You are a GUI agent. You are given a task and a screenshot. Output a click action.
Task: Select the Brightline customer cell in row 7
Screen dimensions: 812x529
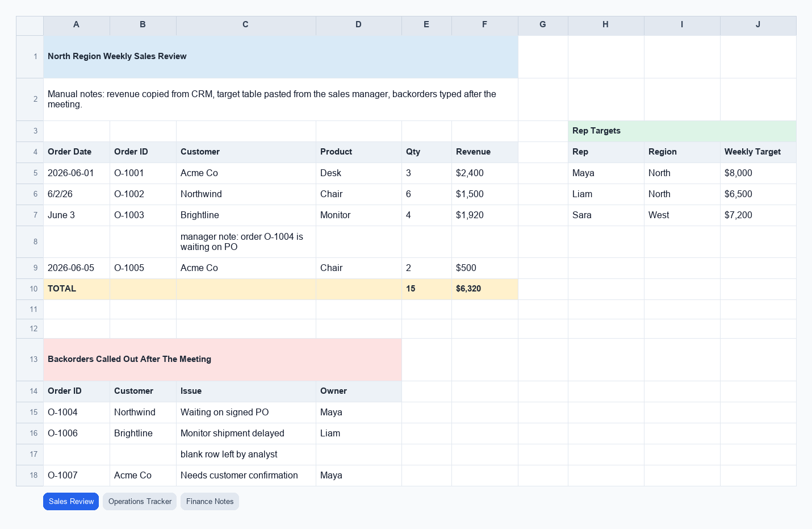click(246, 215)
